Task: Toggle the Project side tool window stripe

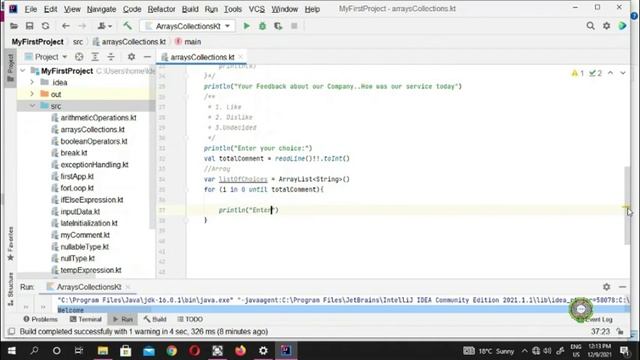Action: pos(10,67)
